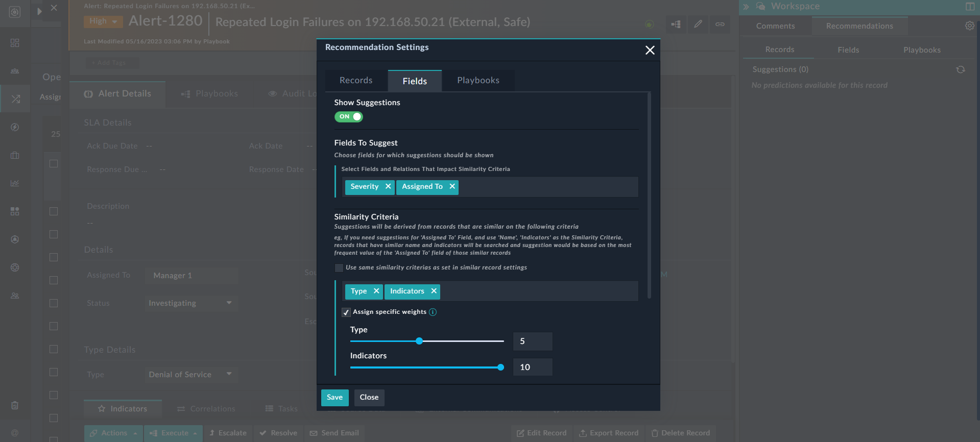The width and height of the screenshot is (980, 442).
Task: Click the Workspace chat bubbles icon
Action: click(760, 6)
